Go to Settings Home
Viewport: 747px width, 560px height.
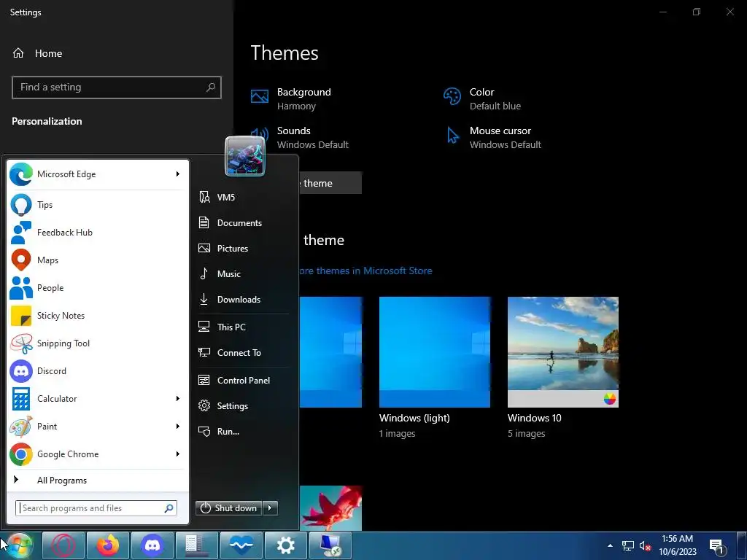37,53
